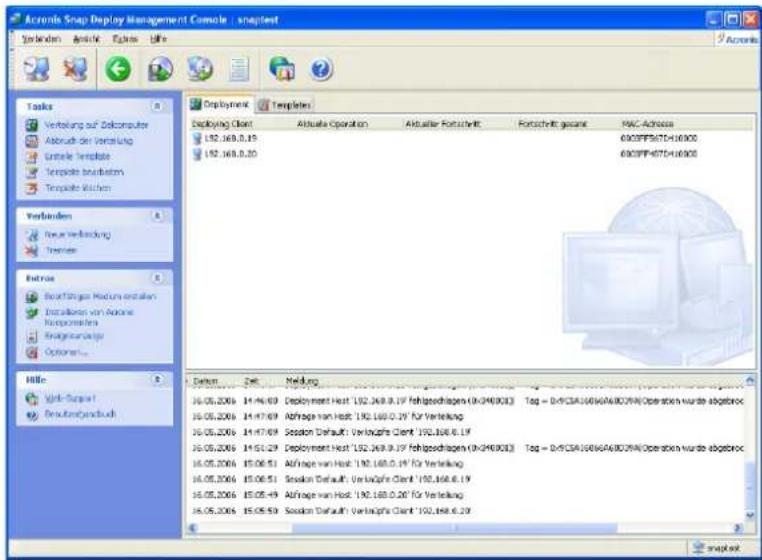Click Web-Support link
Viewport: 762px width, 560px height.
tap(70, 399)
